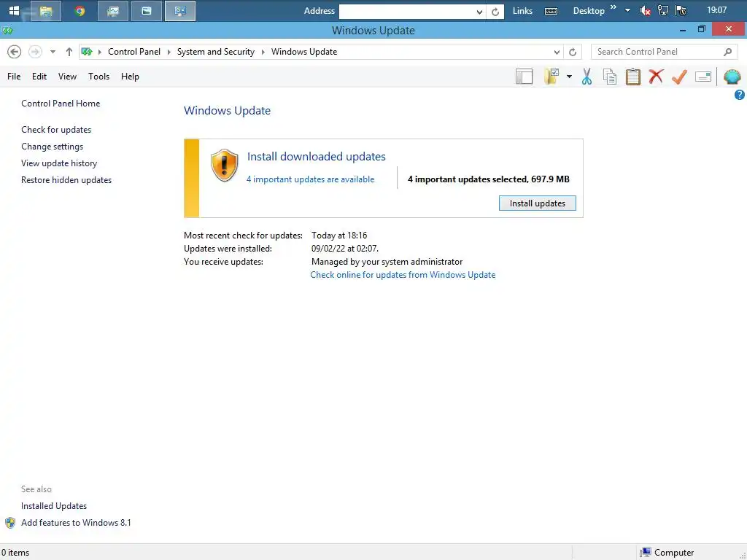Viewport: 747px width, 560px height.
Task: Click the search magnifier icon
Action: click(x=727, y=52)
